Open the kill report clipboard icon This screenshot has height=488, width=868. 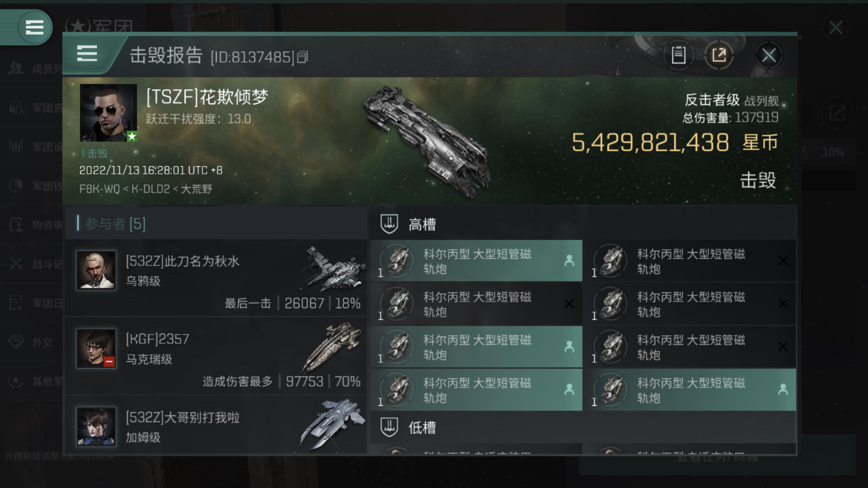tap(678, 55)
